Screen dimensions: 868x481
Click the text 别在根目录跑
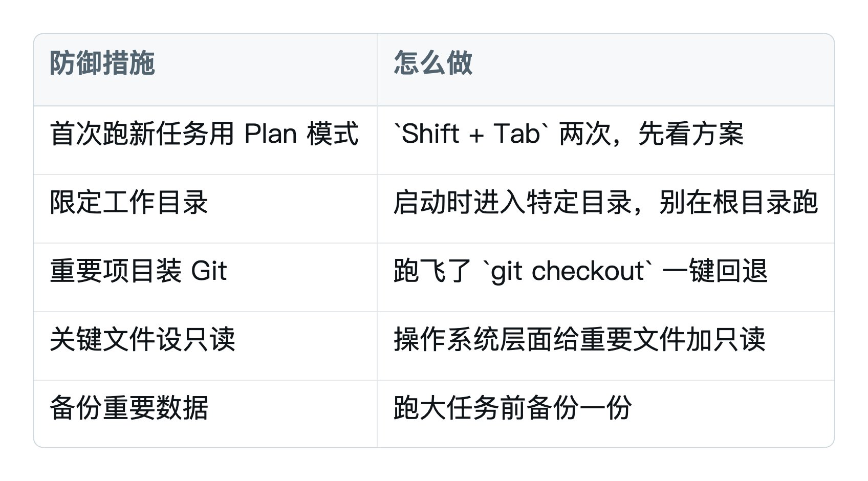click(739, 203)
